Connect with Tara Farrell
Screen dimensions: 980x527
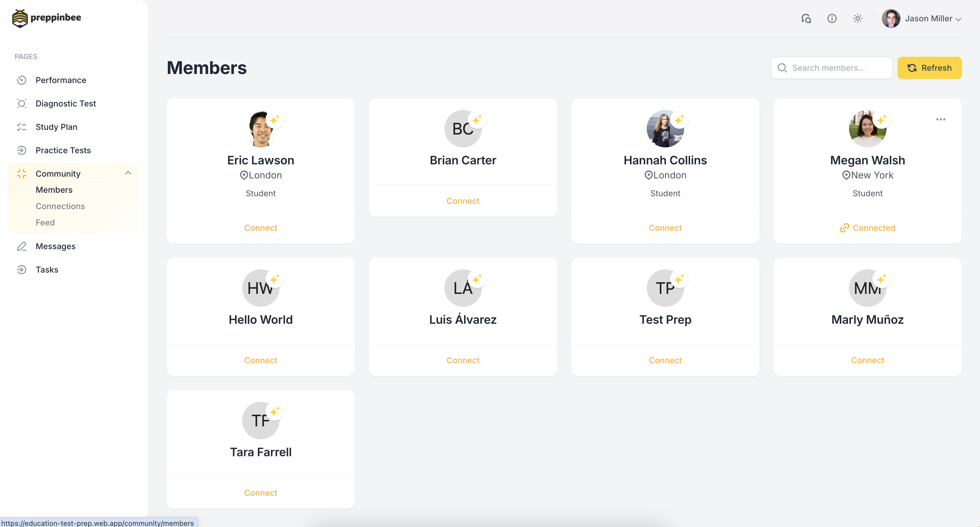[260, 492]
